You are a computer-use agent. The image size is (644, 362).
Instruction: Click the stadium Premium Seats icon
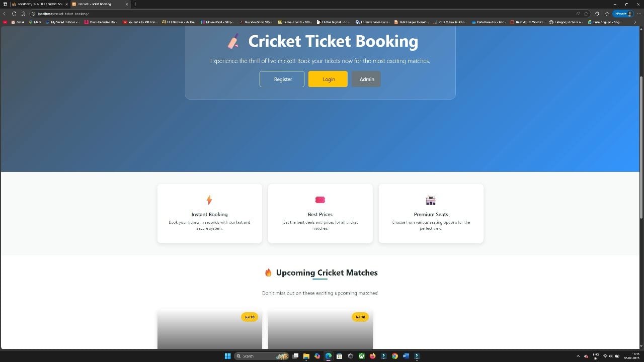[x=431, y=200]
